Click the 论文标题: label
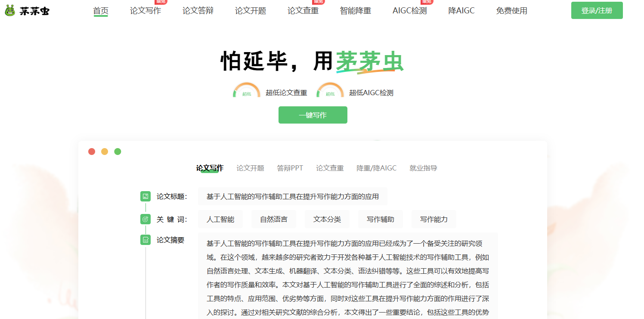 tap(172, 196)
